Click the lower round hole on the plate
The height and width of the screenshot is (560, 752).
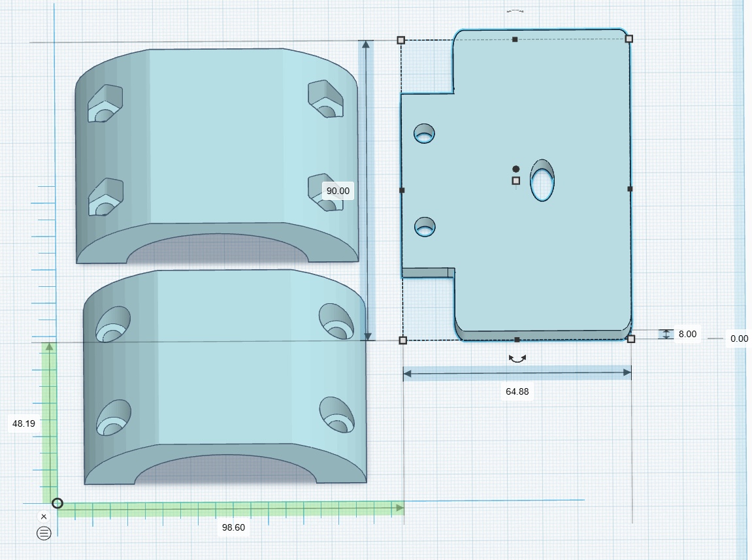[425, 227]
